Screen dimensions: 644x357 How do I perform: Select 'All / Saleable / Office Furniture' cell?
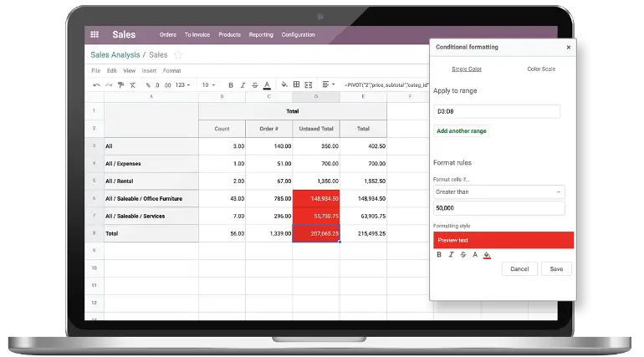tap(151, 199)
